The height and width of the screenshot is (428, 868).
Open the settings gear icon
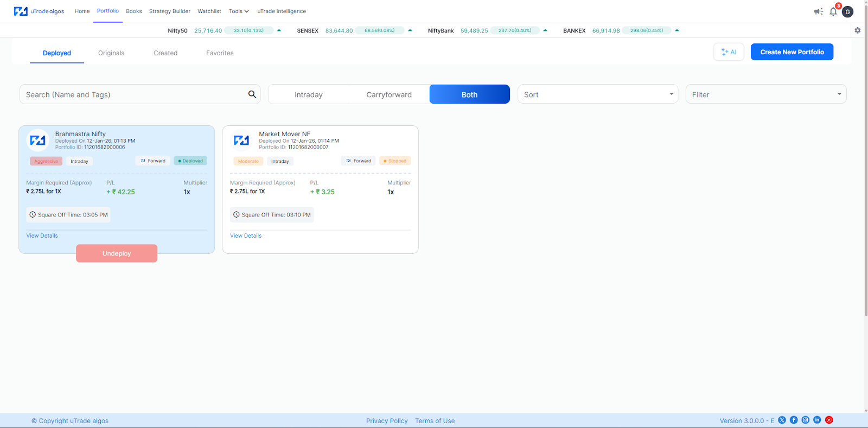point(858,30)
